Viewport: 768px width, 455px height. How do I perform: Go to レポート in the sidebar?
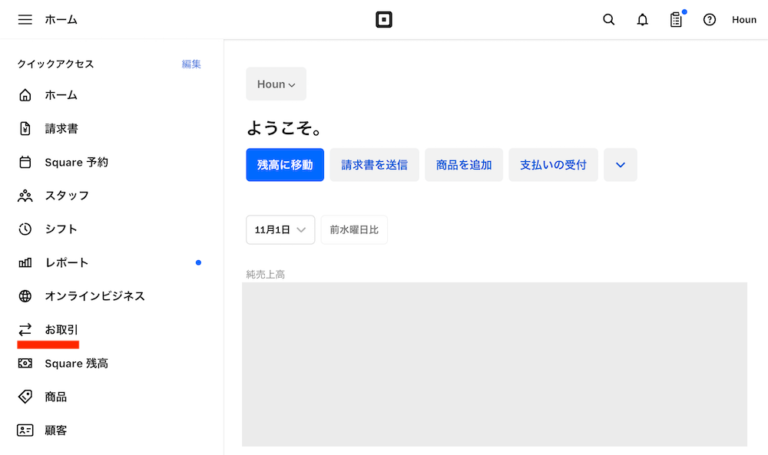click(66, 263)
